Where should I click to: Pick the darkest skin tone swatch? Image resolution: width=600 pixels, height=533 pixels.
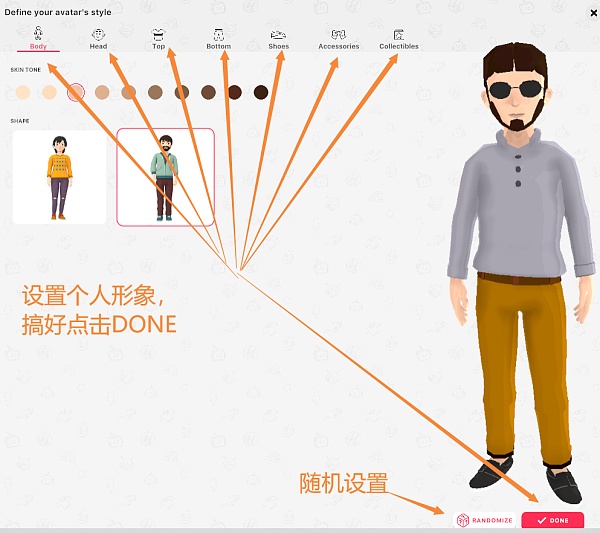coord(261,92)
